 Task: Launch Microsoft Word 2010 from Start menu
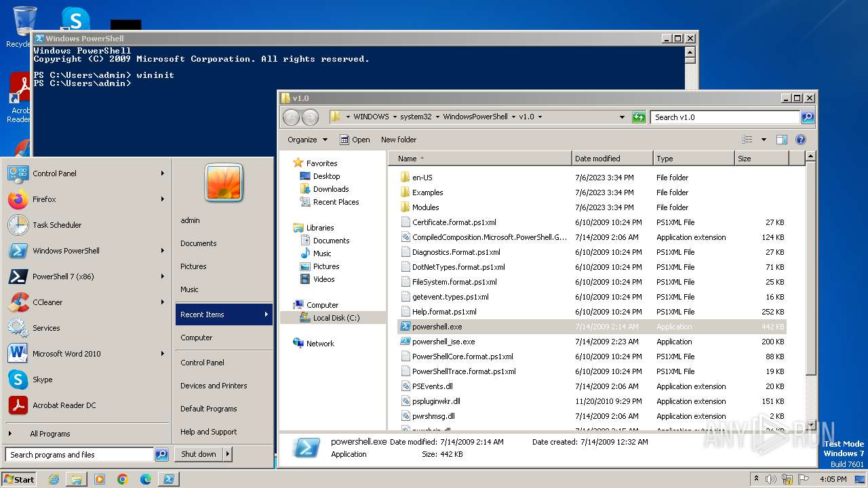[x=18, y=354]
